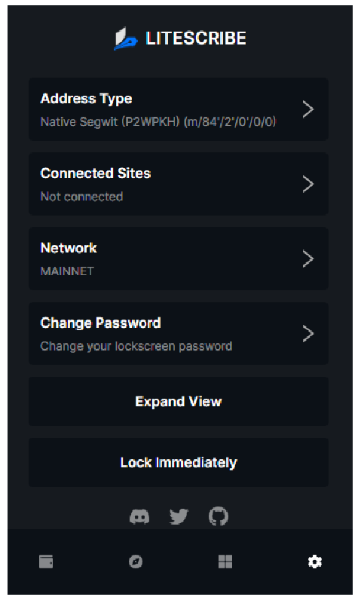Select the settings gear tab
Screen dimensions: 364x603
[x=315, y=562]
